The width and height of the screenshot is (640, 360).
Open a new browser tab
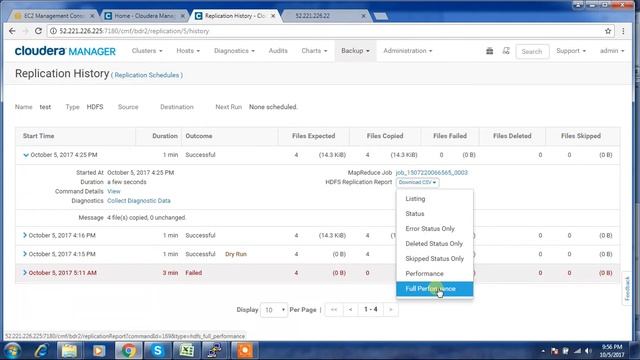pyautogui.click(x=380, y=16)
